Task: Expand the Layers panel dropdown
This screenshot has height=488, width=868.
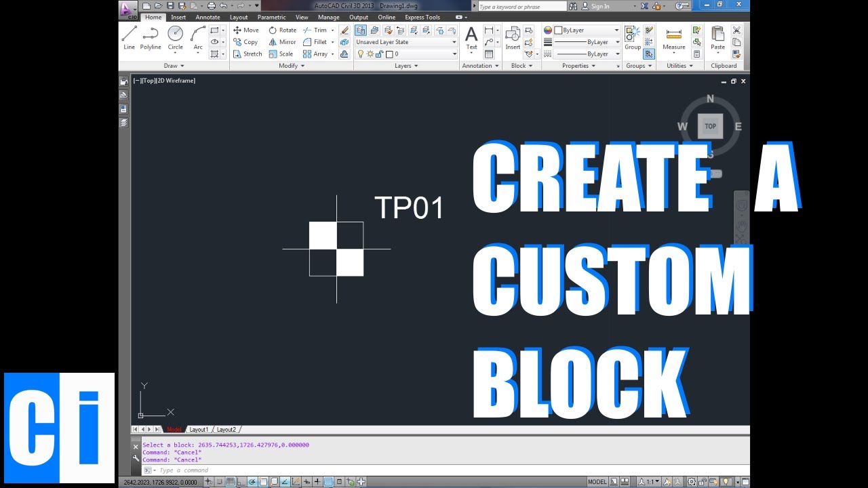Action: coord(406,66)
